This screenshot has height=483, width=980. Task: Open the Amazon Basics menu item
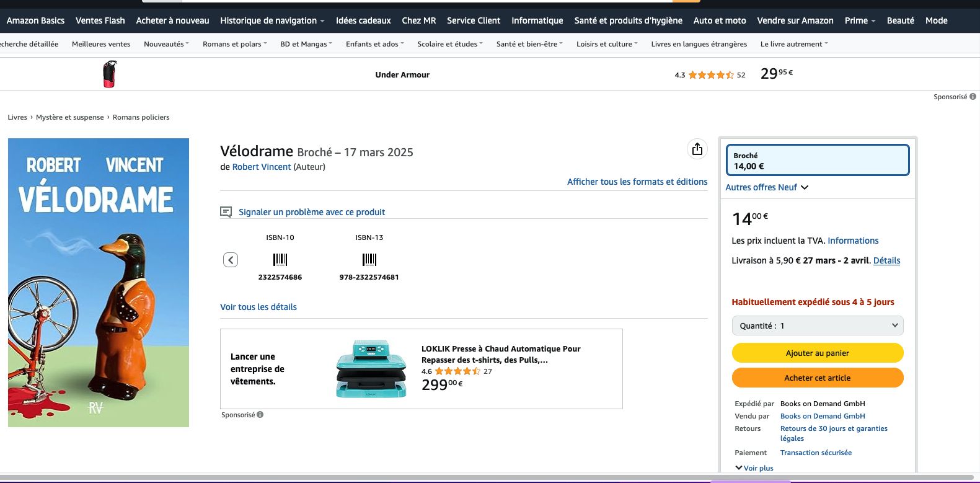35,20
